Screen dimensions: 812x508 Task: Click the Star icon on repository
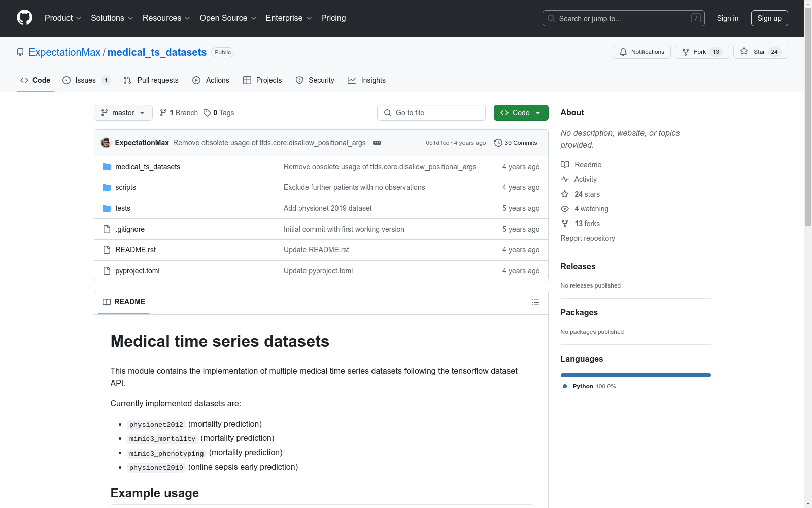(x=744, y=51)
